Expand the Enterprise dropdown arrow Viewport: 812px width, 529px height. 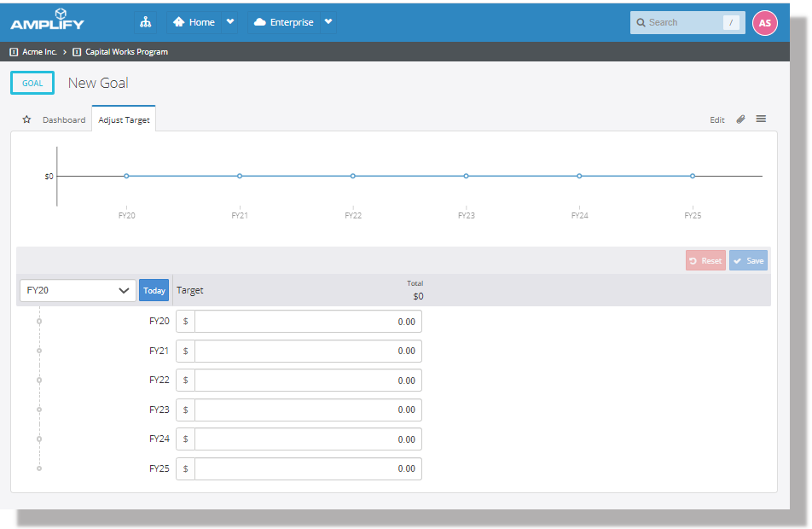(x=328, y=22)
